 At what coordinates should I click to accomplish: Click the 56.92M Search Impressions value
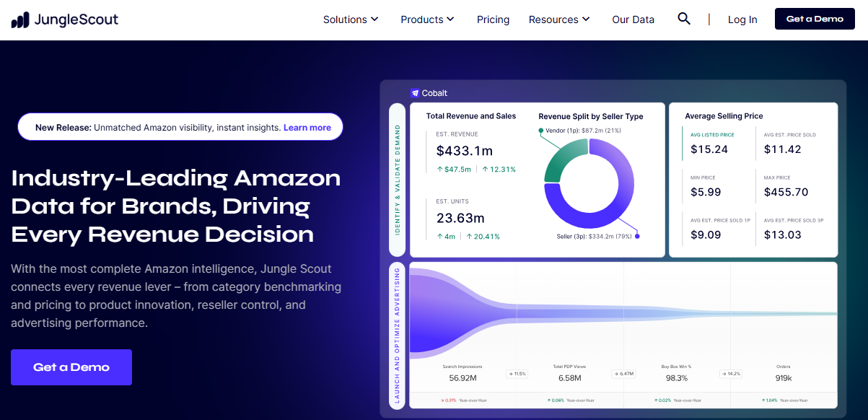tap(463, 377)
